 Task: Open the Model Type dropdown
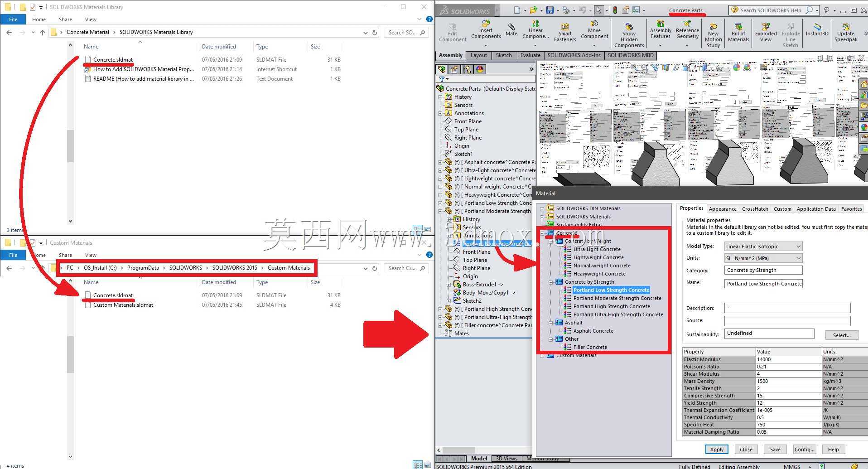(x=763, y=247)
